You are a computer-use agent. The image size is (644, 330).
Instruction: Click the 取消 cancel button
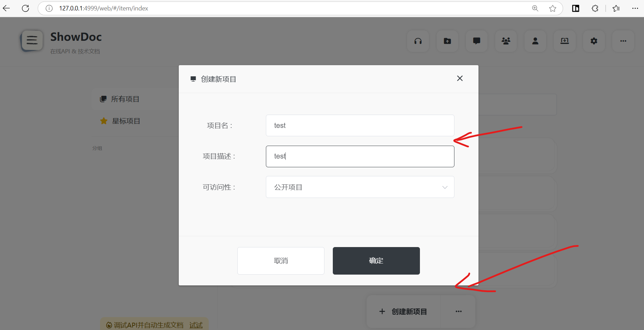click(x=281, y=261)
